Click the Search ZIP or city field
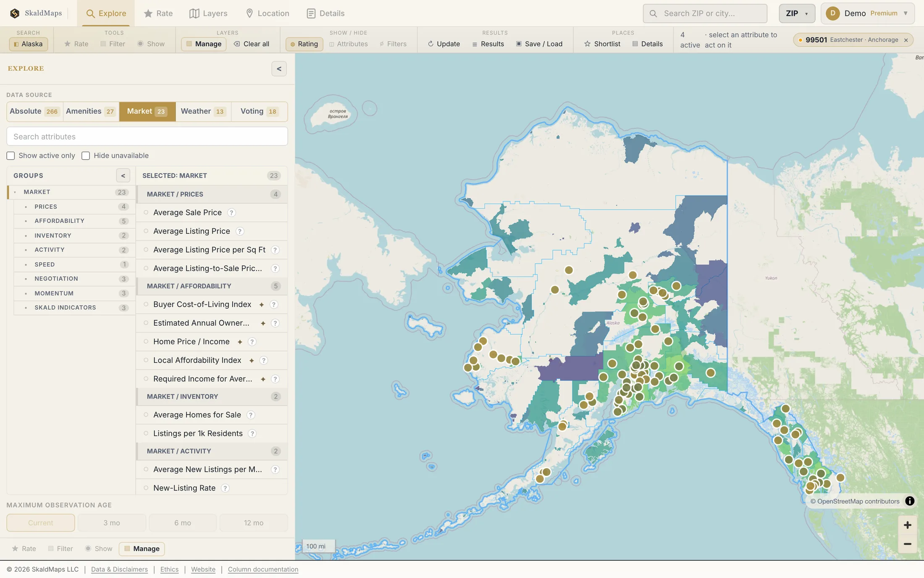 (x=705, y=13)
